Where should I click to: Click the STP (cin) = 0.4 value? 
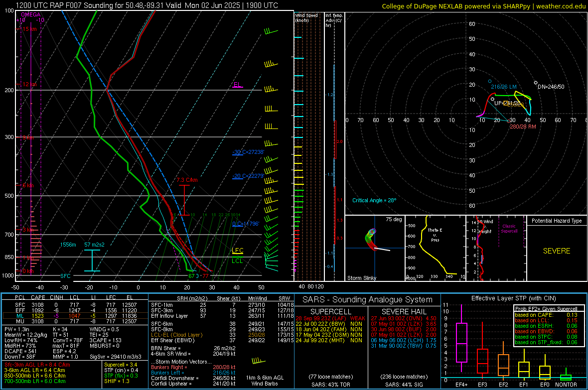coord(121,370)
